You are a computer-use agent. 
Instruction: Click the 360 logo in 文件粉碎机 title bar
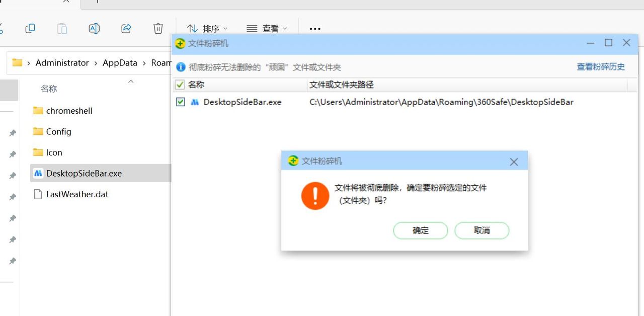click(x=180, y=43)
